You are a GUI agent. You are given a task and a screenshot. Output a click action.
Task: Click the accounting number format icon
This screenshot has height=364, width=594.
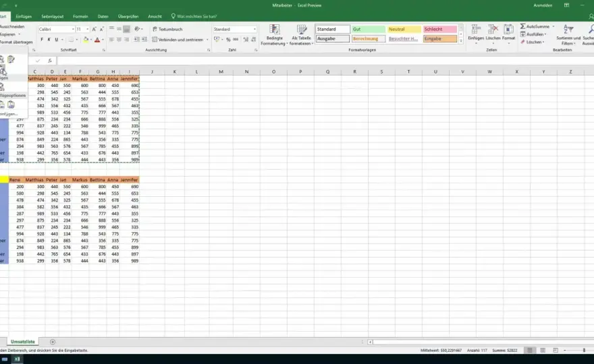217,39
